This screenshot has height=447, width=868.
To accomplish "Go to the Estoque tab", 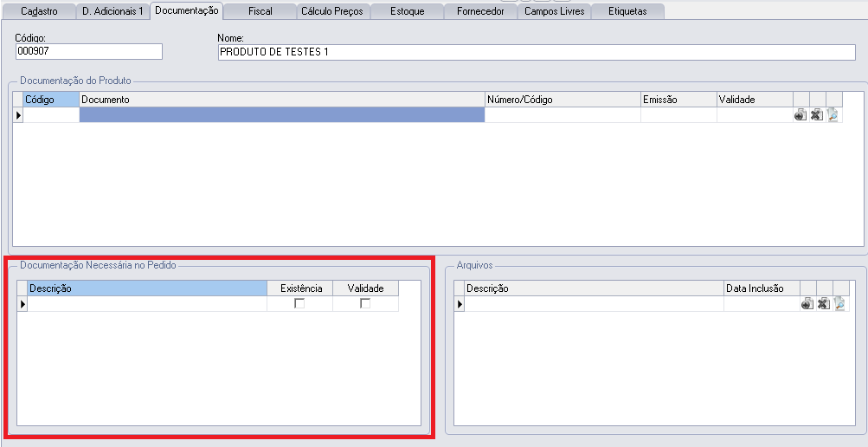I will point(406,12).
